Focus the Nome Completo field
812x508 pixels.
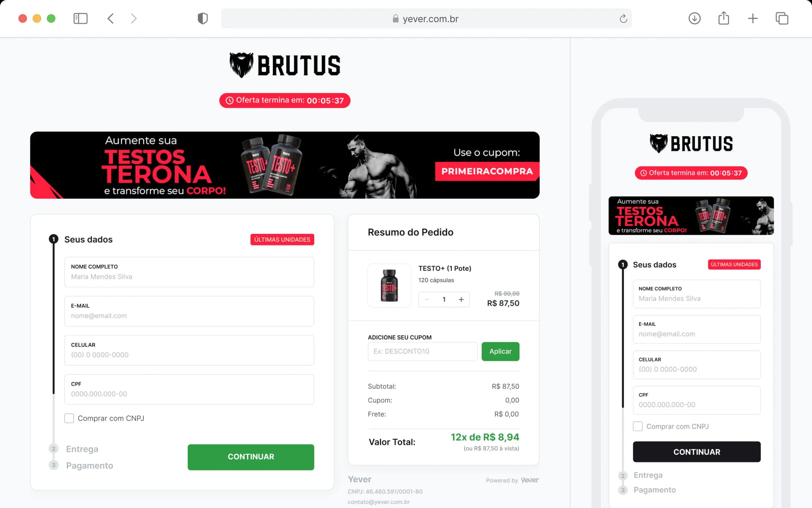[189, 272]
